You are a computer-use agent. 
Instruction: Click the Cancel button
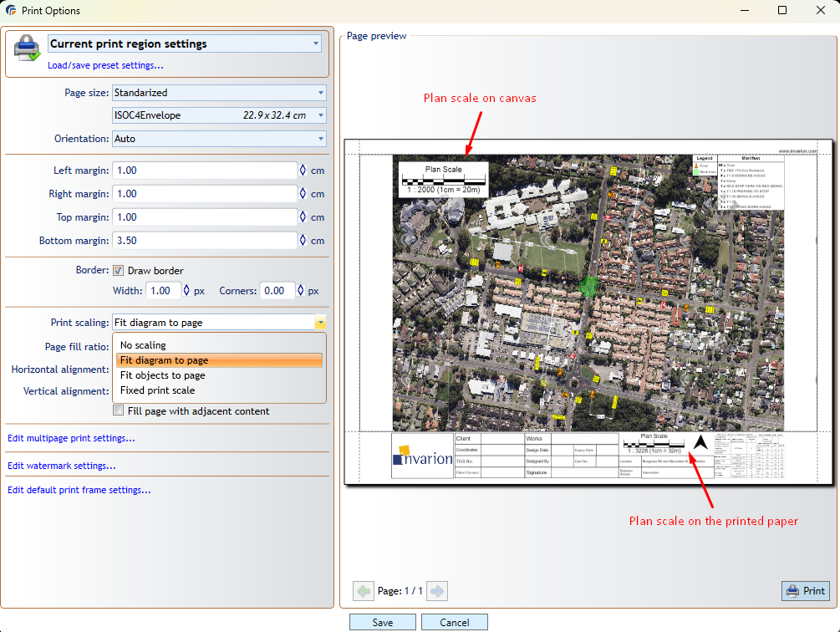point(455,622)
